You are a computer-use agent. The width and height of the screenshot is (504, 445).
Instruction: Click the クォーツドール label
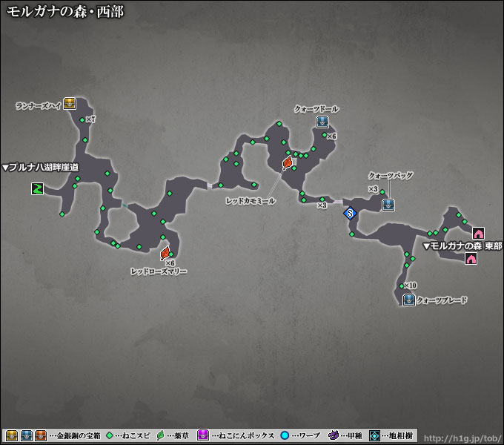pos(316,109)
